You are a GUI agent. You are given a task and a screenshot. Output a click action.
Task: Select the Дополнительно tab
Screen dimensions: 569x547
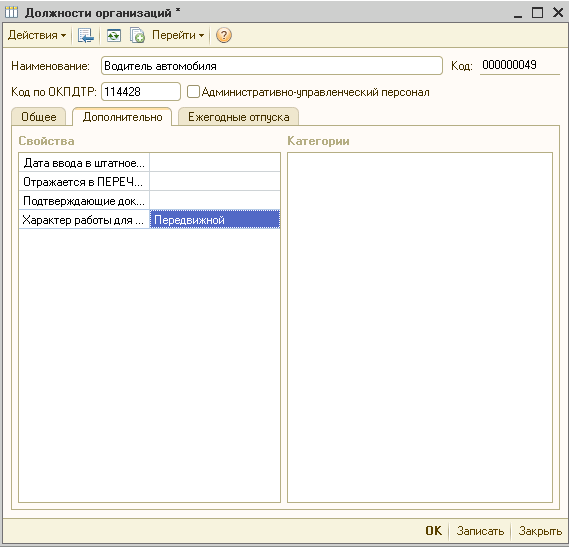coord(122,117)
